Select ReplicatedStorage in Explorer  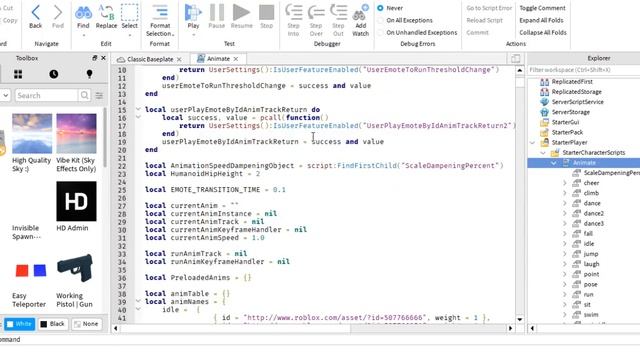click(576, 92)
